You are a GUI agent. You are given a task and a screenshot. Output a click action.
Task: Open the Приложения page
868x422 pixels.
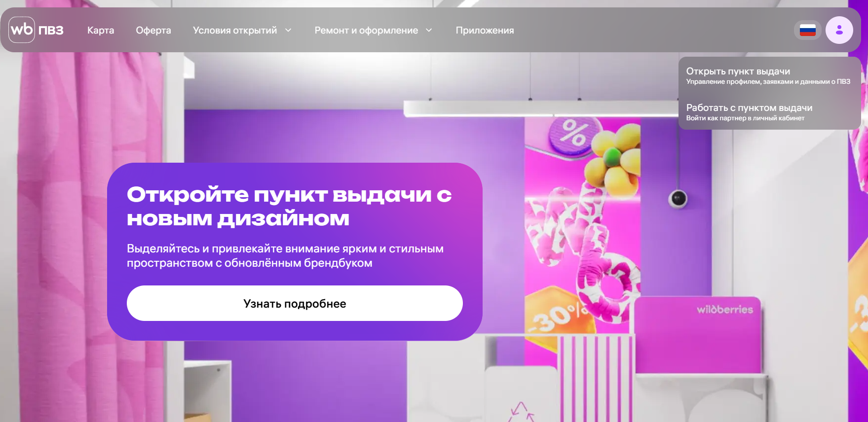point(485,30)
